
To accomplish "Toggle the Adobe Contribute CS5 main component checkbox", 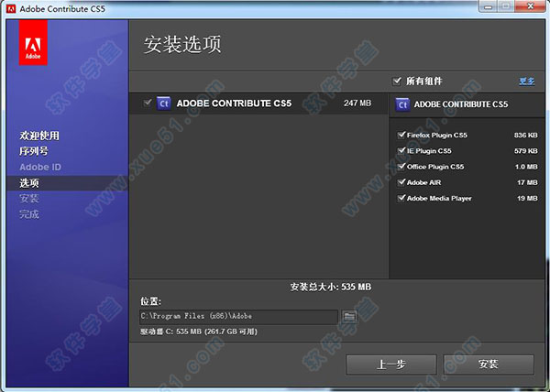I will pyautogui.click(x=148, y=103).
